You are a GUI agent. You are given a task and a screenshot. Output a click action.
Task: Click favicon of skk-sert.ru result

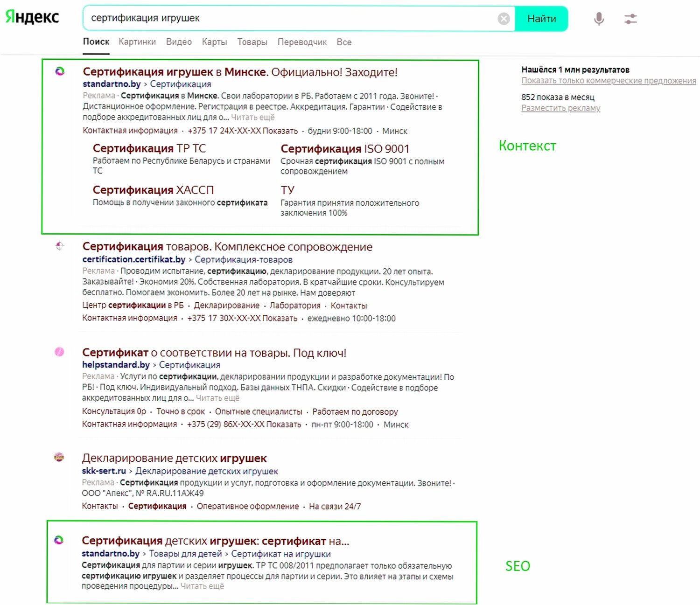59,457
